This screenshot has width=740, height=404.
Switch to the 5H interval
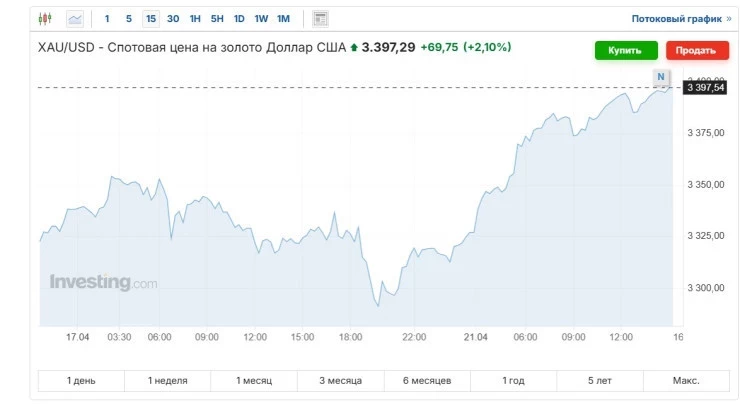click(217, 19)
